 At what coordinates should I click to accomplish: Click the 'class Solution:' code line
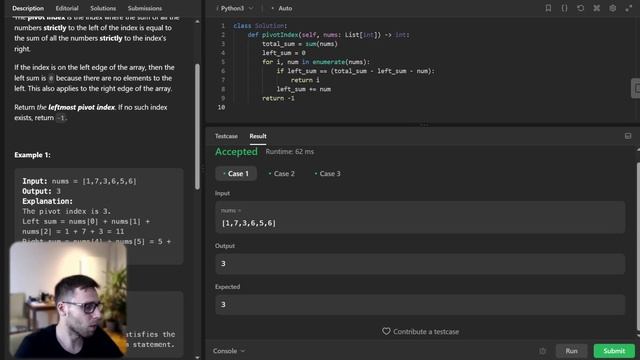click(260, 26)
